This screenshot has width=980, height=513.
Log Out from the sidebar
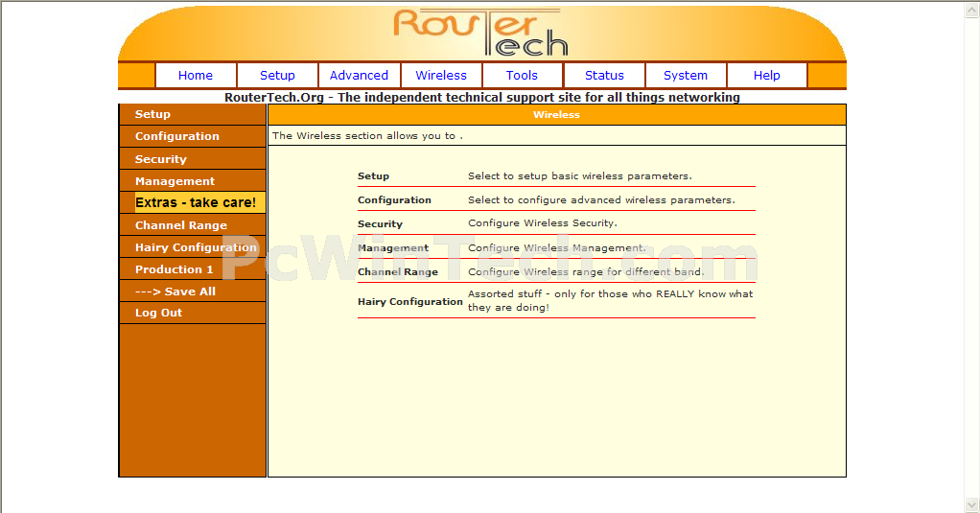tap(193, 313)
